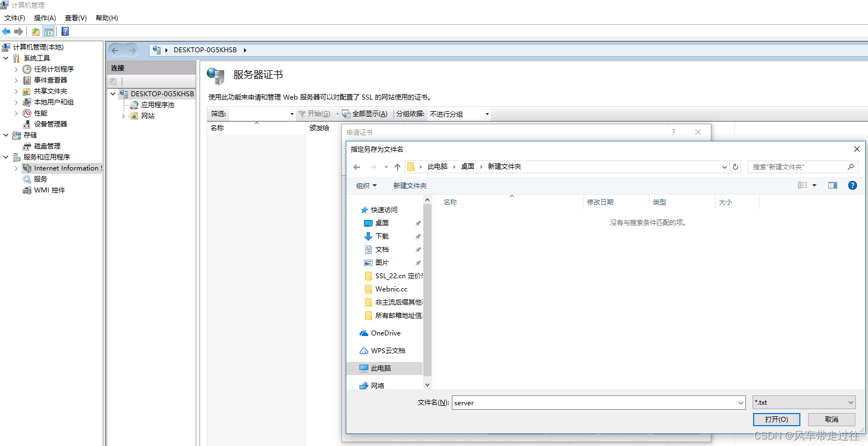Open the 组织 dropdown menu
Screen dimensions: 868x446
(x=366, y=186)
